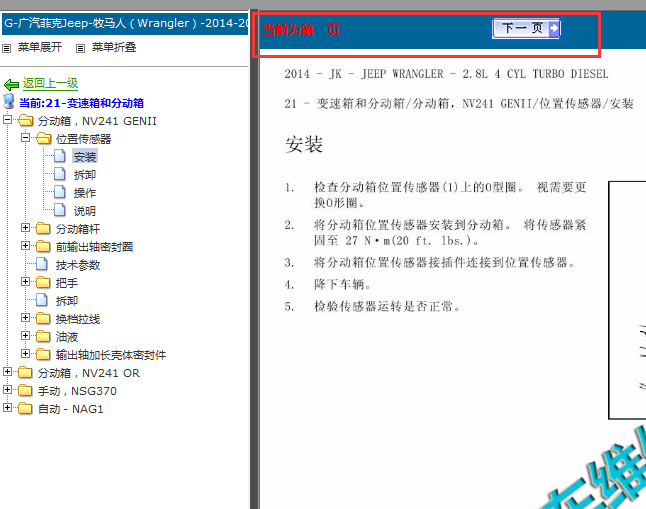The image size is (646, 509).
Task: Click the 菜单展开 list icon
Action: coord(6,48)
